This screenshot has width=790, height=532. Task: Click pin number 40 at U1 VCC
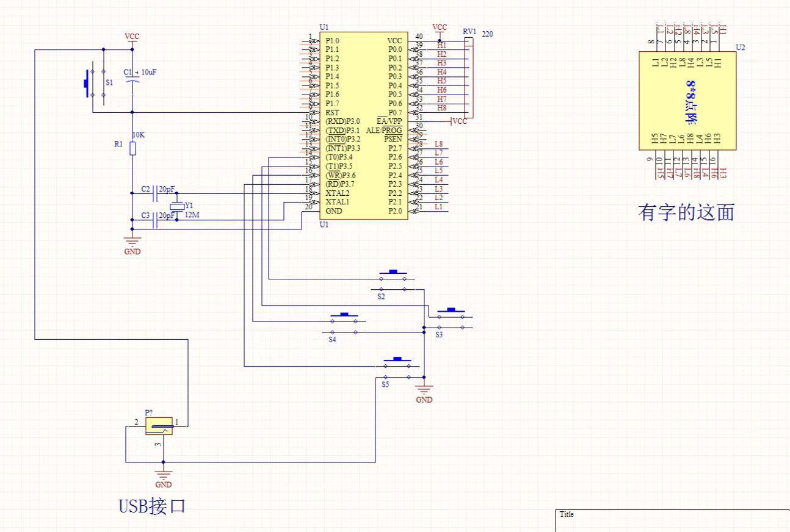419,36
